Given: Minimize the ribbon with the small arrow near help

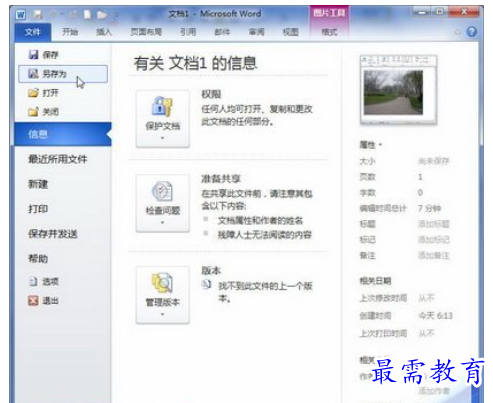Looking at the screenshot, I should (458, 32).
